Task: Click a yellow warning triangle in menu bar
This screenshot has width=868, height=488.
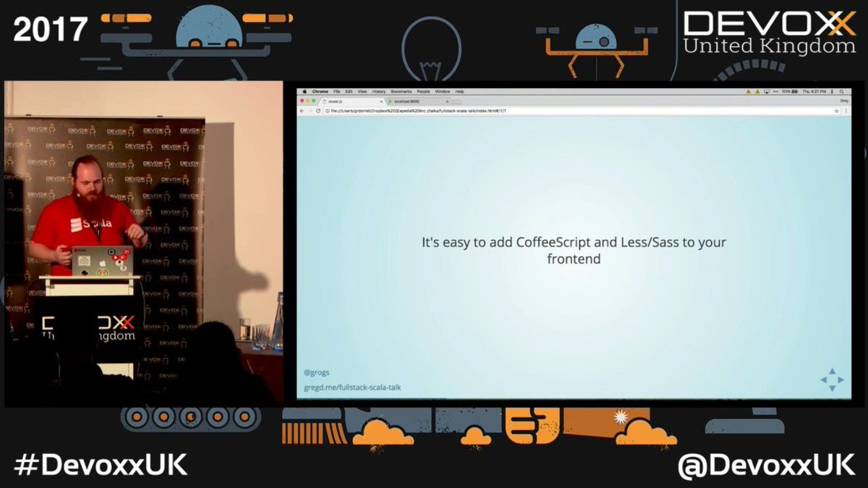Action: point(749,91)
